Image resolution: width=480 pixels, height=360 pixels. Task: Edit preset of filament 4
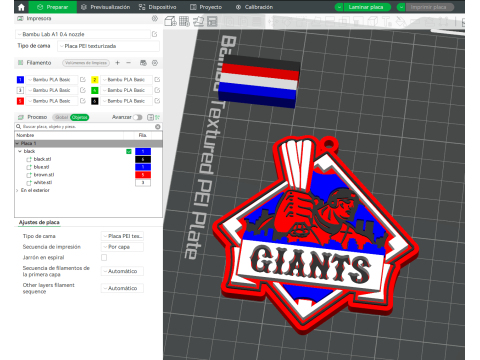[x=157, y=90]
